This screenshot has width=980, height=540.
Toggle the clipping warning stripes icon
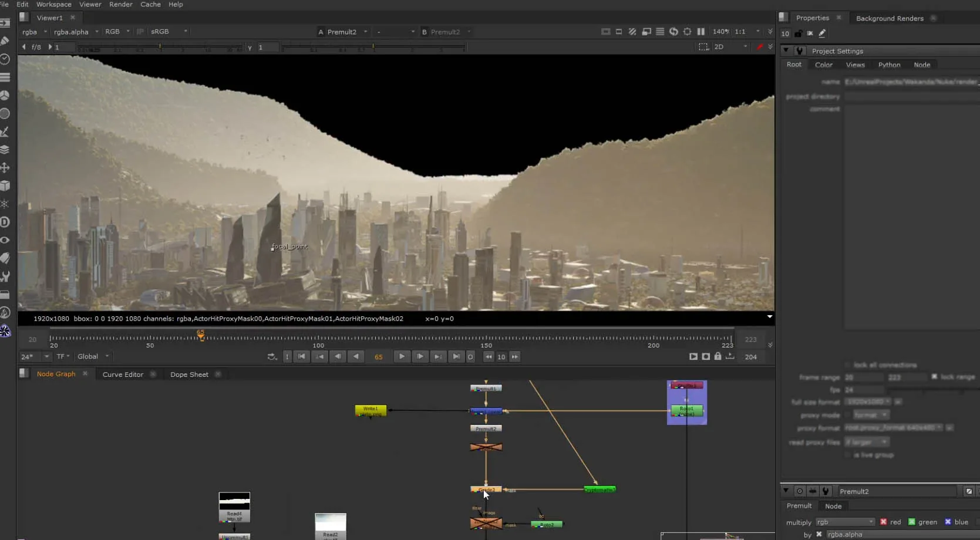(x=632, y=32)
